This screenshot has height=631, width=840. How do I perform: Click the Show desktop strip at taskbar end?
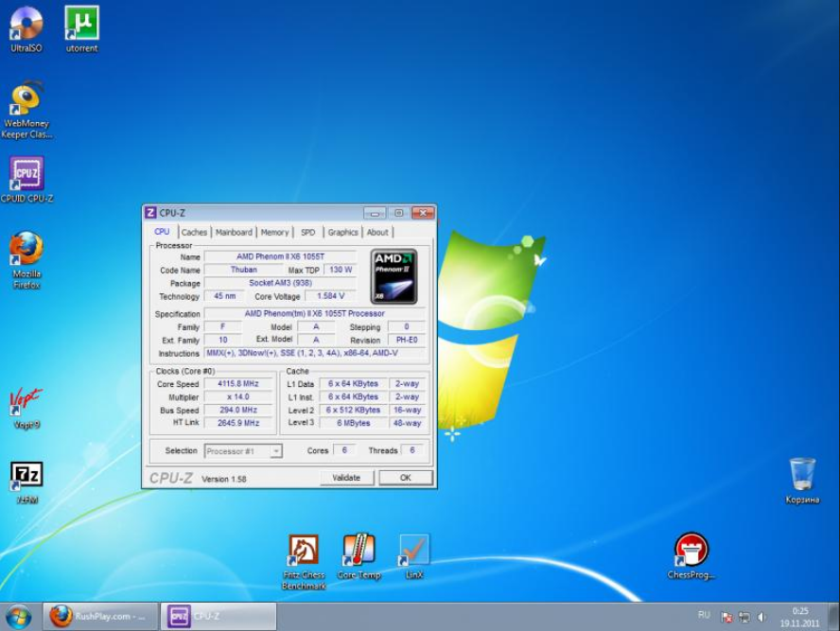tap(833, 617)
